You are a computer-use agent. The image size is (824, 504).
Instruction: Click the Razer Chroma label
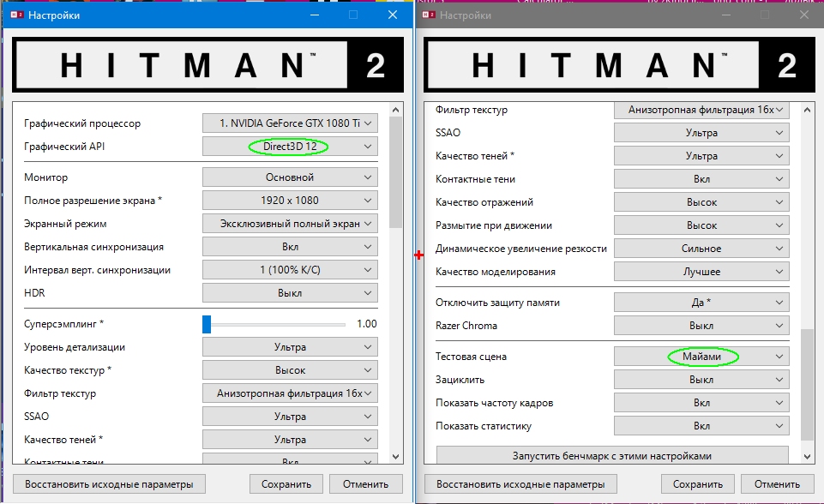[x=466, y=326]
